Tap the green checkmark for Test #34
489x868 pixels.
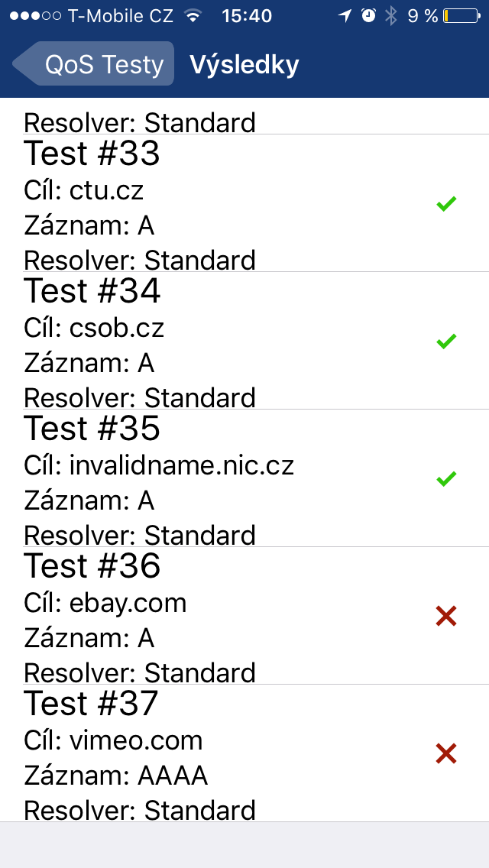[446, 341]
